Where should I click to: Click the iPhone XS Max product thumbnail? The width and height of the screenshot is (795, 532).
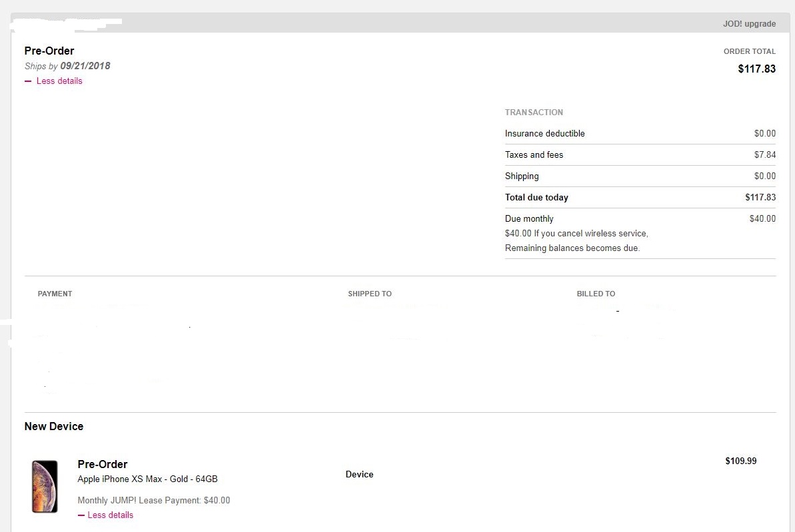(x=45, y=487)
